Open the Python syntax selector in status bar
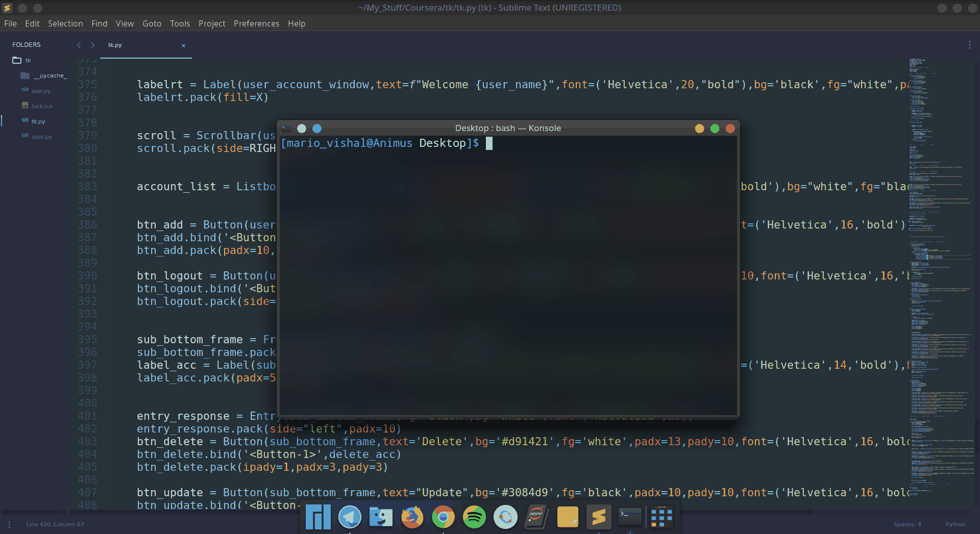The height and width of the screenshot is (534, 980). (x=955, y=524)
